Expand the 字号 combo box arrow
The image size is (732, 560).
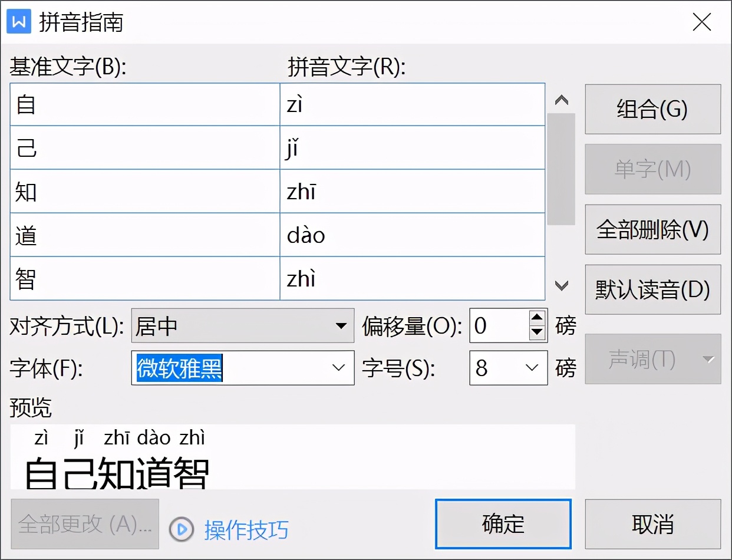pos(532,368)
